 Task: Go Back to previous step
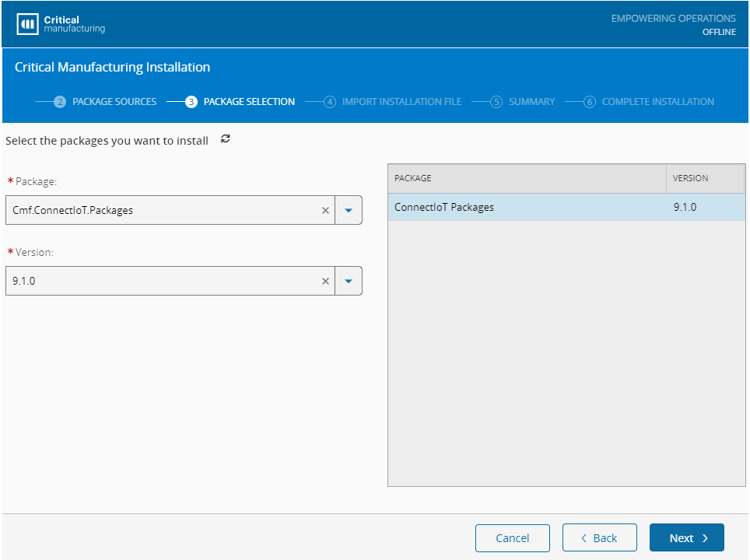[x=599, y=538]
